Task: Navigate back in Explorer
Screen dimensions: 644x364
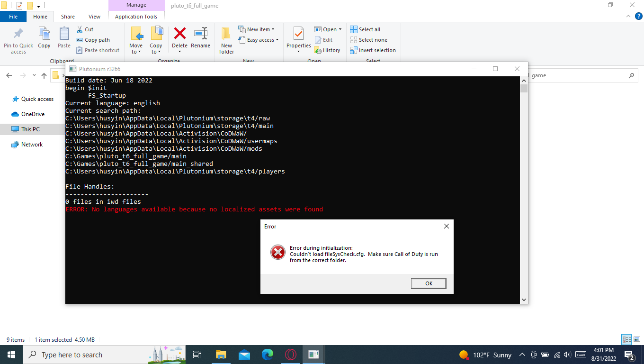Action: click(9, 75)
